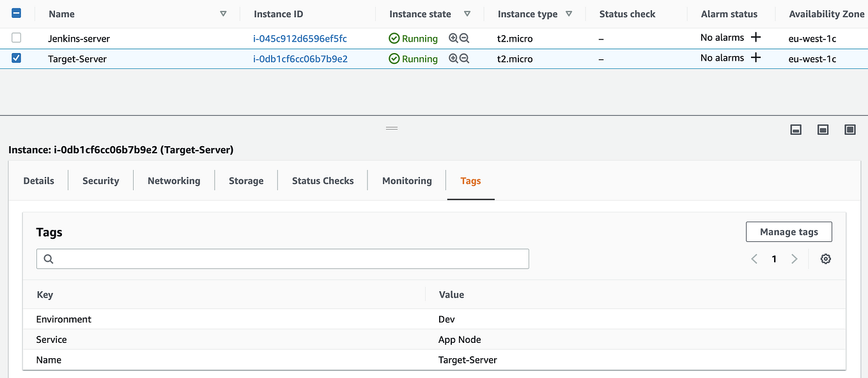Image resolution: width=868 pixels, height=378 pixels.
Task: Toggle the select-all header checkbox
Action: (17, 13)
